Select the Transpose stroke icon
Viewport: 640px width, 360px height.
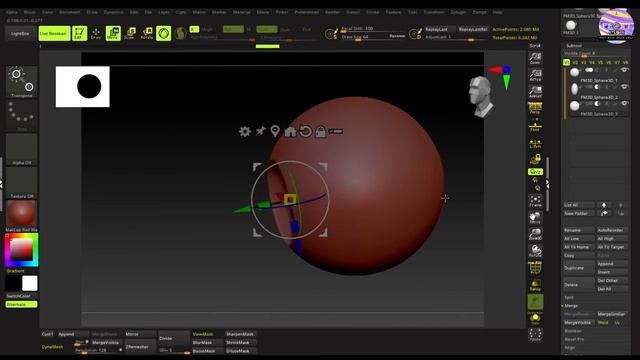pos(22,82)
